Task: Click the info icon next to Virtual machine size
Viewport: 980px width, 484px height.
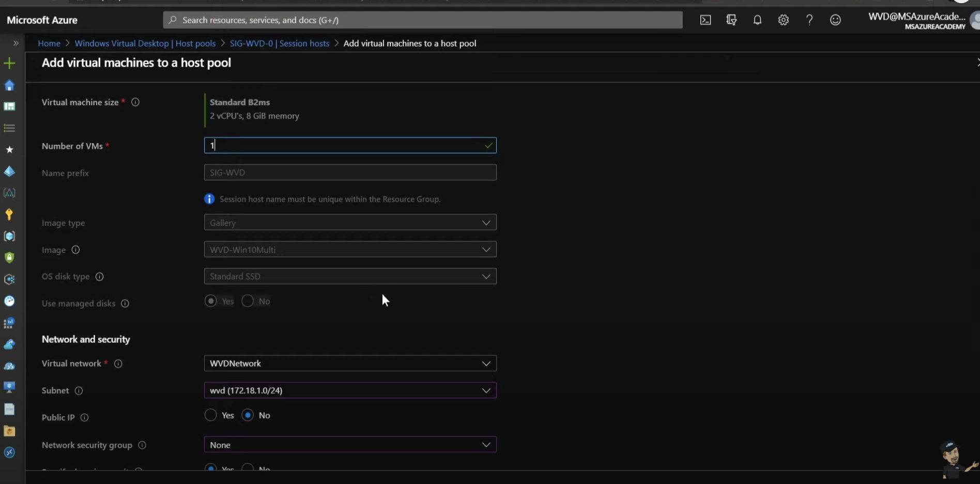Action: (135, 102)
